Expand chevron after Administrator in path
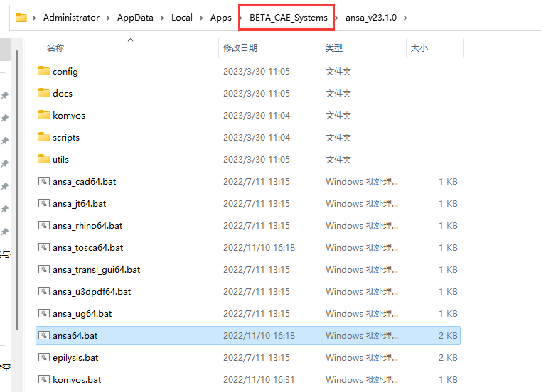Image resolution: width=541 pixels, height=392 pixels. pos(108,18)
